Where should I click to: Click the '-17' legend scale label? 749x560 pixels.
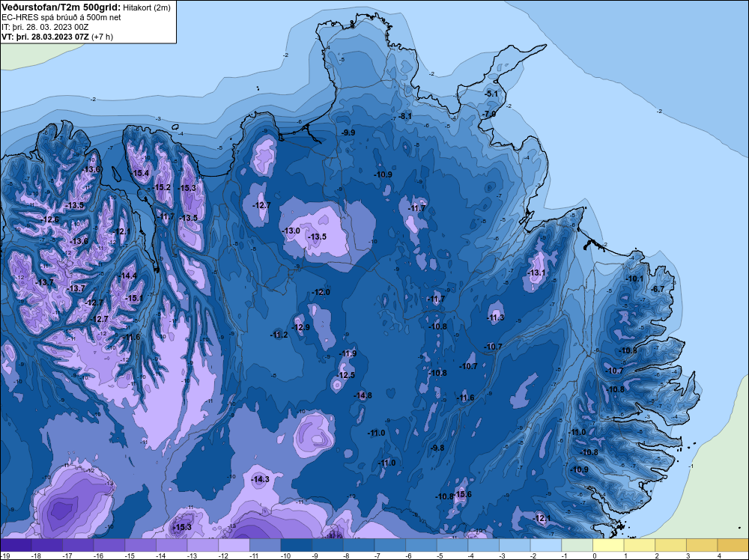pos(66,556)
